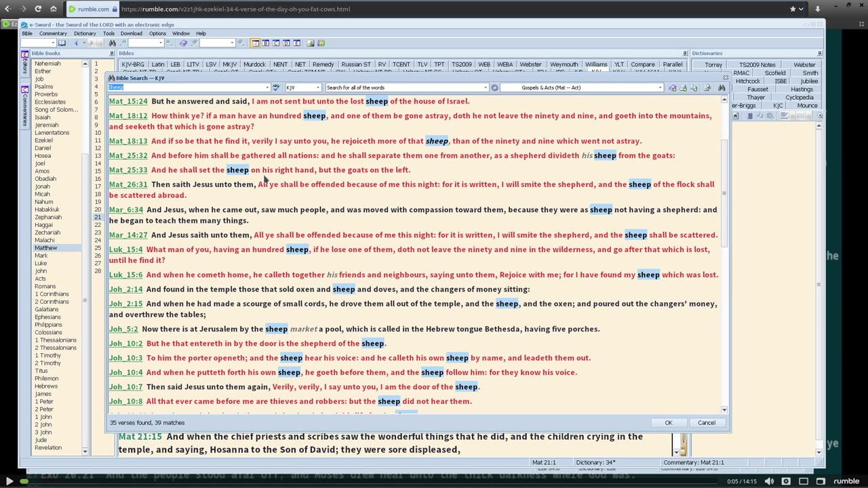Open the Torrey dictionary tab

pos(713,65)
